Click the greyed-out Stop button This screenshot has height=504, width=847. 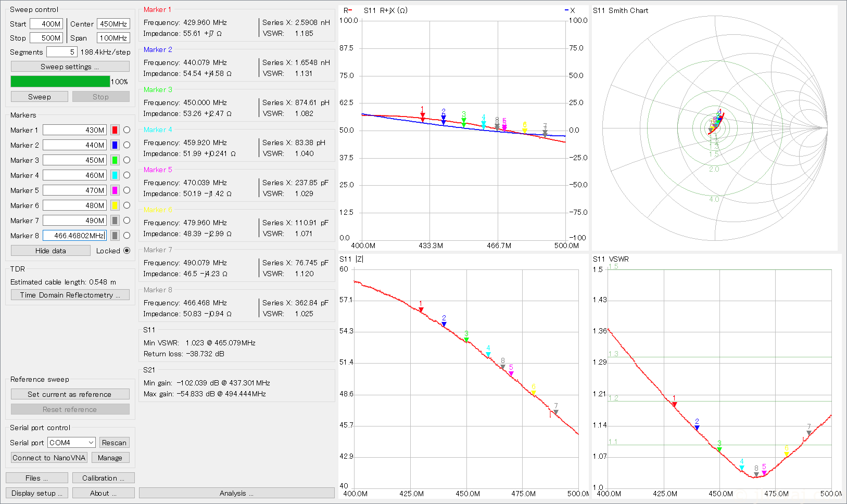(x=100, y=97)
